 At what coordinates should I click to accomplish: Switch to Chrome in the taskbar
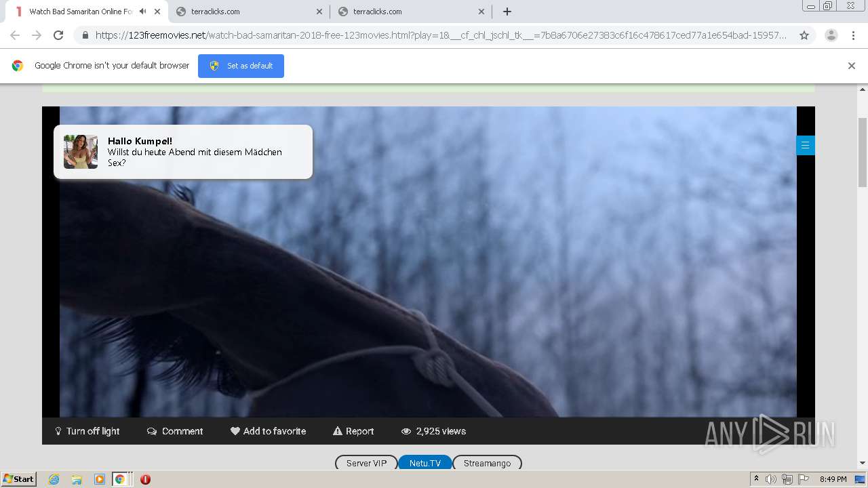pos(120,479)
